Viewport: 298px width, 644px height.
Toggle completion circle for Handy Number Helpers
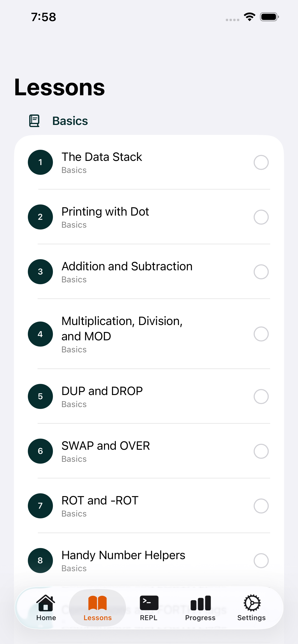point(261,561)
